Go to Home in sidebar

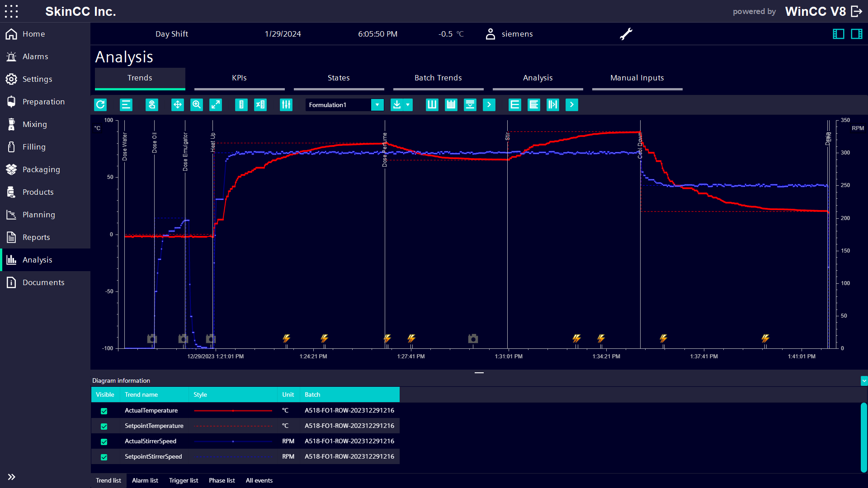click(x=45, y=34)
